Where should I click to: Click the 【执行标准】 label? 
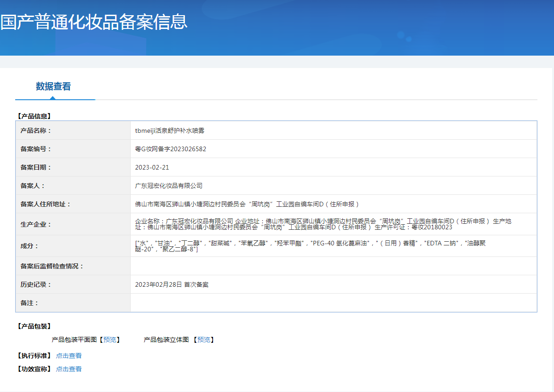[34, 356]
